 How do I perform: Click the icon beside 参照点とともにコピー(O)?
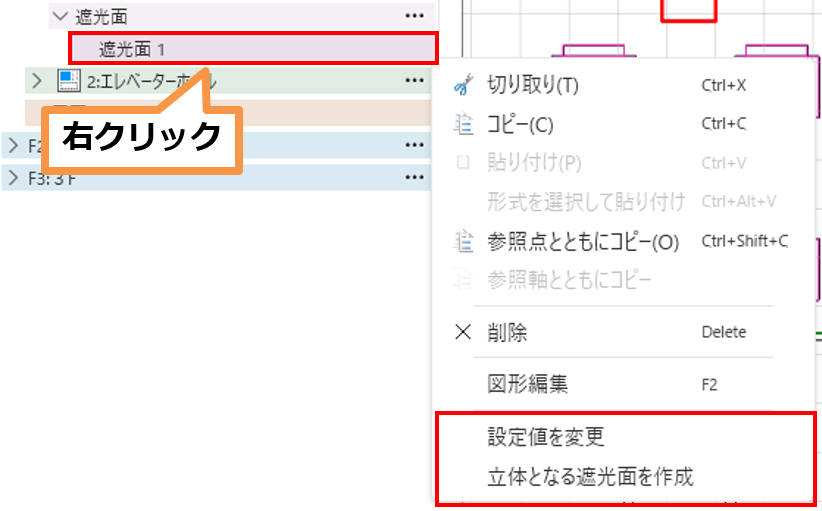pyautogui.click(x=462, y=242)
